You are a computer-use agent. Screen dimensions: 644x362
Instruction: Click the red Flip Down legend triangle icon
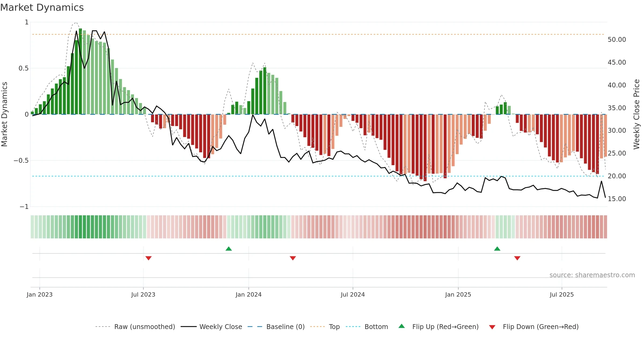click(x=492, y=327)
